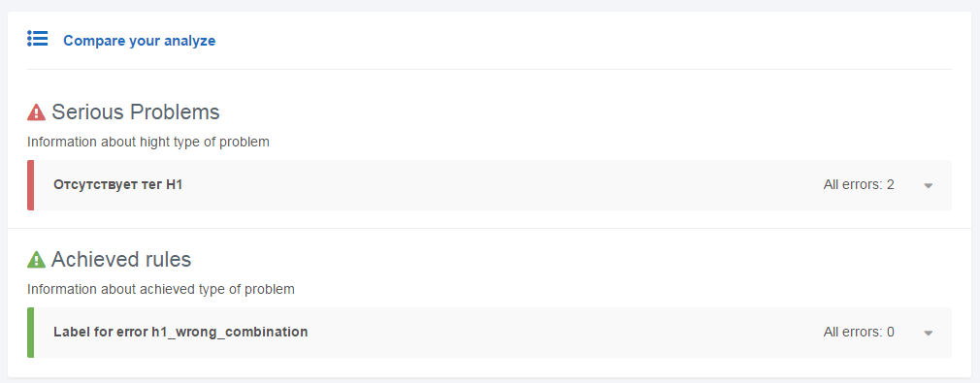This screenshot has height=383, width=980.
Task: Open the Compare your analyze link
Action: 140,41
